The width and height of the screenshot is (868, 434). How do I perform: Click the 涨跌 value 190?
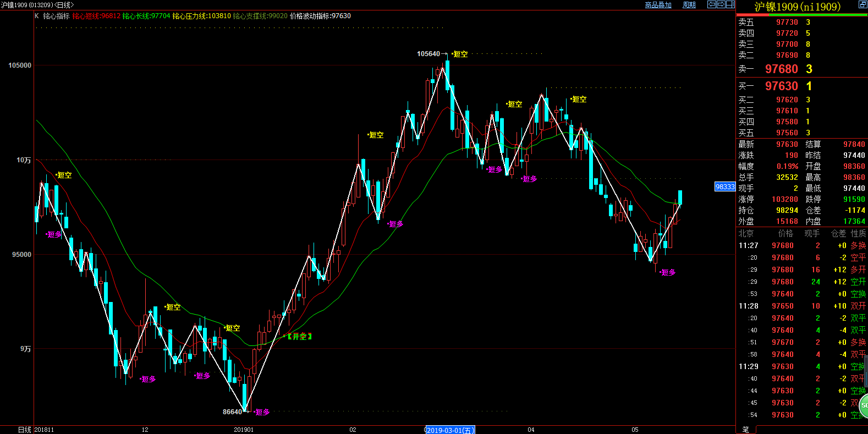[x=792, y=155]
